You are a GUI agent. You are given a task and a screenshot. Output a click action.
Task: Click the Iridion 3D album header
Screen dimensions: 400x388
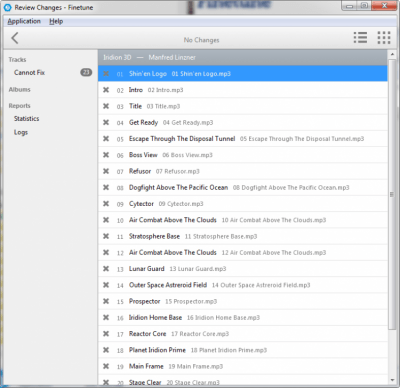pyautogui.click(x=243, y=57)
